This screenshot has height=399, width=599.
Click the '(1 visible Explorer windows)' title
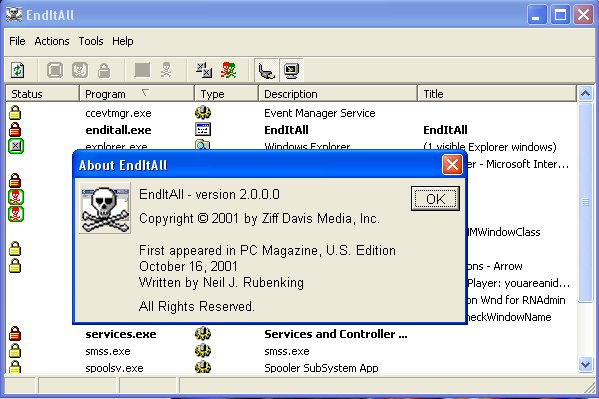(490, 147)
